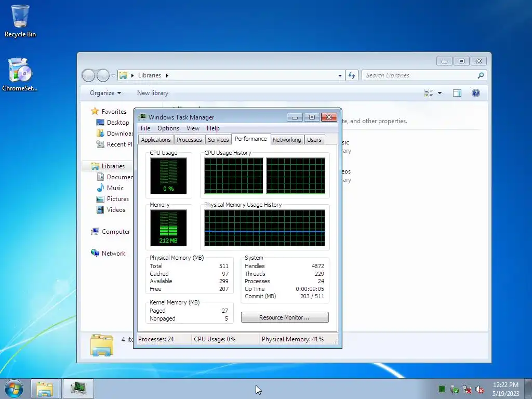
Task: Click the Memory 212 MB gauge
Action: point(168,228)
